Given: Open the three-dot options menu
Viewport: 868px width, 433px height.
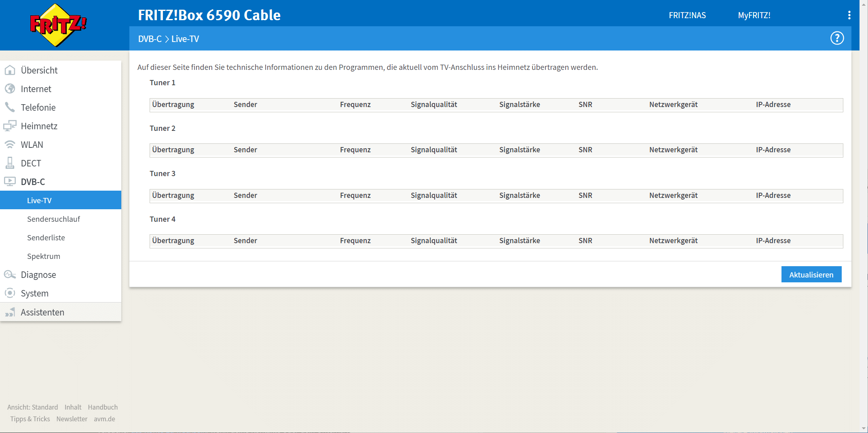Looking at the screenshot, I should pyautogui.click(x=849, y=15).
